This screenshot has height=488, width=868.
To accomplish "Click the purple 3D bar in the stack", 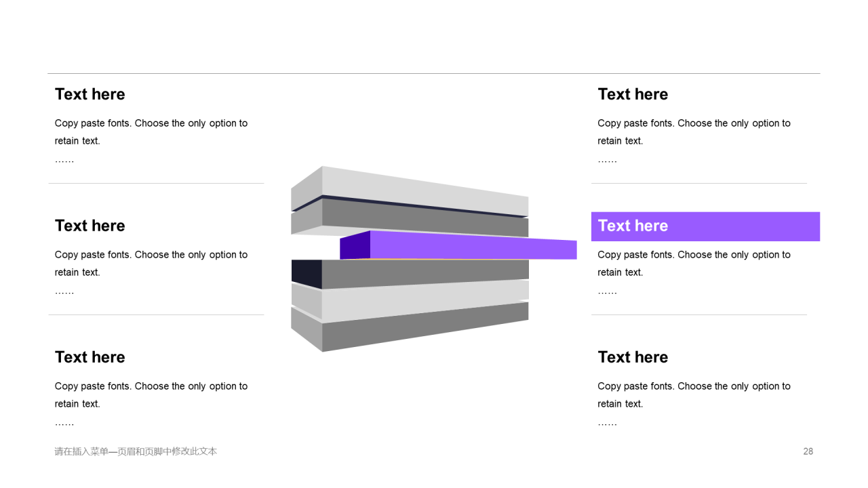I will click(458, 245).
